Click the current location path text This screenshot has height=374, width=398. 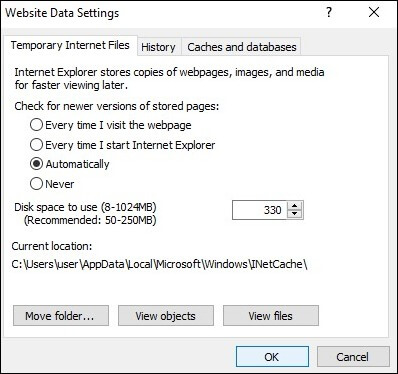tap(159, 264)
